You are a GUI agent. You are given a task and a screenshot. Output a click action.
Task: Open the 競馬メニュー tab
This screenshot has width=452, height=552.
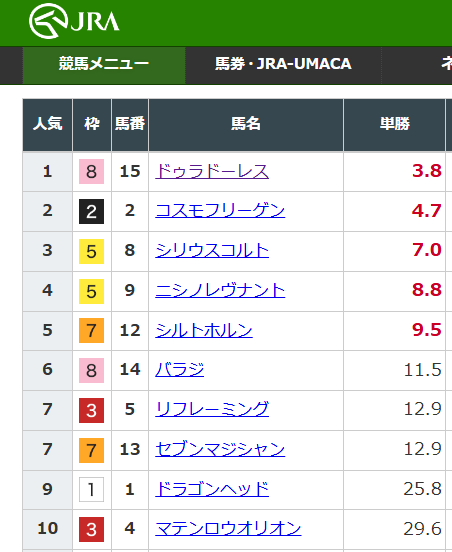pos(104,65)
